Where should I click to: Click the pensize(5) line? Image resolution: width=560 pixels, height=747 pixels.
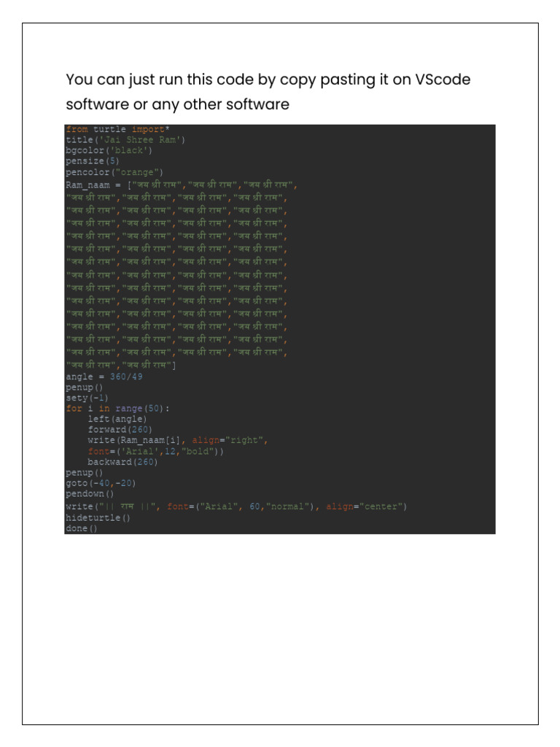tap(93, 161)
